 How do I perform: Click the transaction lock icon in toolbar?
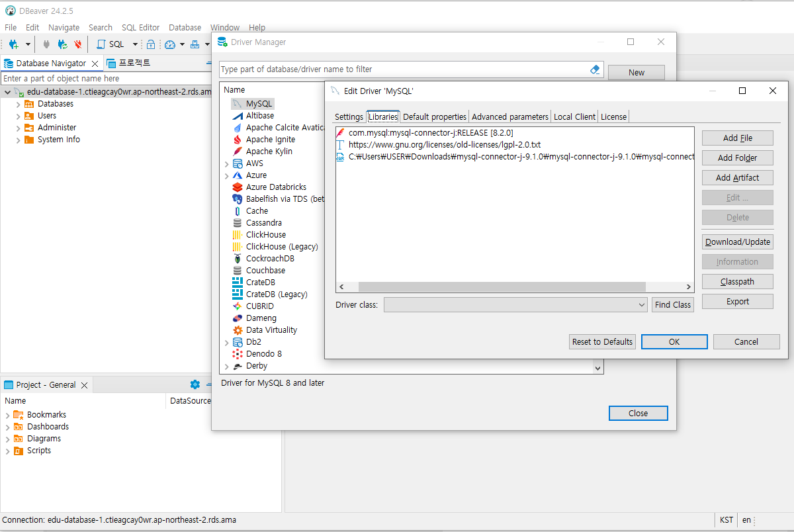[151, 44]
